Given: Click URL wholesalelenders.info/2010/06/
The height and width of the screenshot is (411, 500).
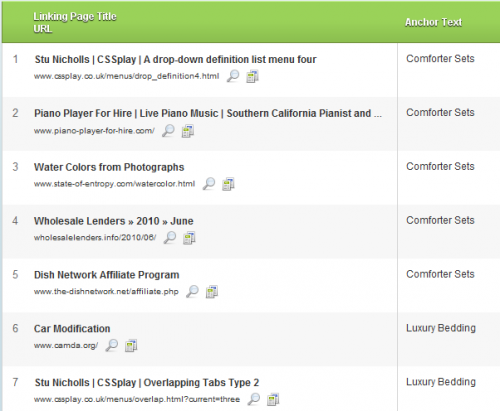Looking at the screenshot, I should tap(95, 238).
